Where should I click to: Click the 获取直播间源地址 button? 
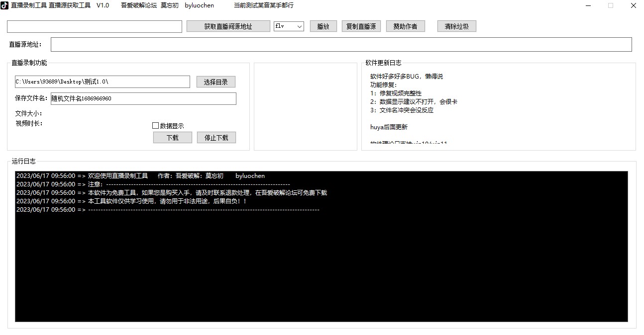click(228, 26)
